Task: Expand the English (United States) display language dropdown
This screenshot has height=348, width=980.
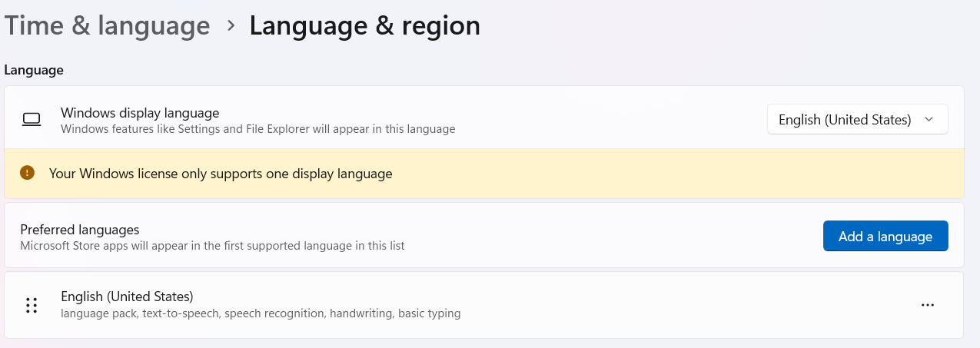Action: pyautogui.click(x=856, y=120)
